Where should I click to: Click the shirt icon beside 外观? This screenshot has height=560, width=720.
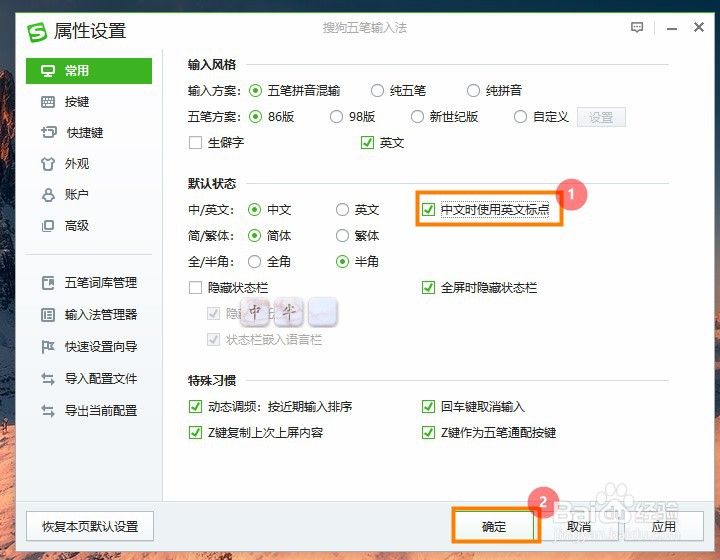pos(48,164)
